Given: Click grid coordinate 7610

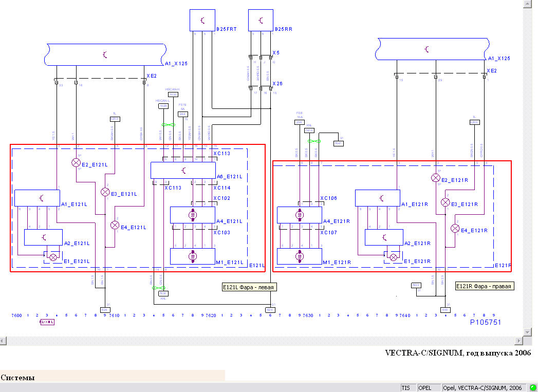Looking at the screenshot, I should pos(114,315).
